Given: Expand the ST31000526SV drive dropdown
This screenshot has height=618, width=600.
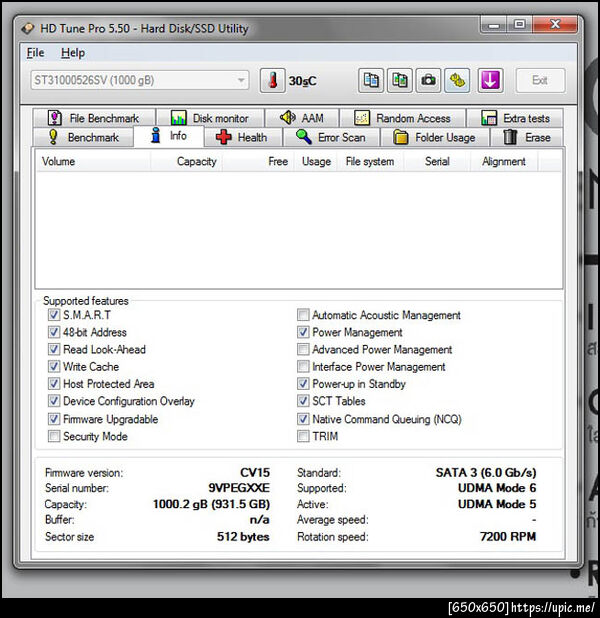Looking at the screenshot, I should click(x=140, y=80).
